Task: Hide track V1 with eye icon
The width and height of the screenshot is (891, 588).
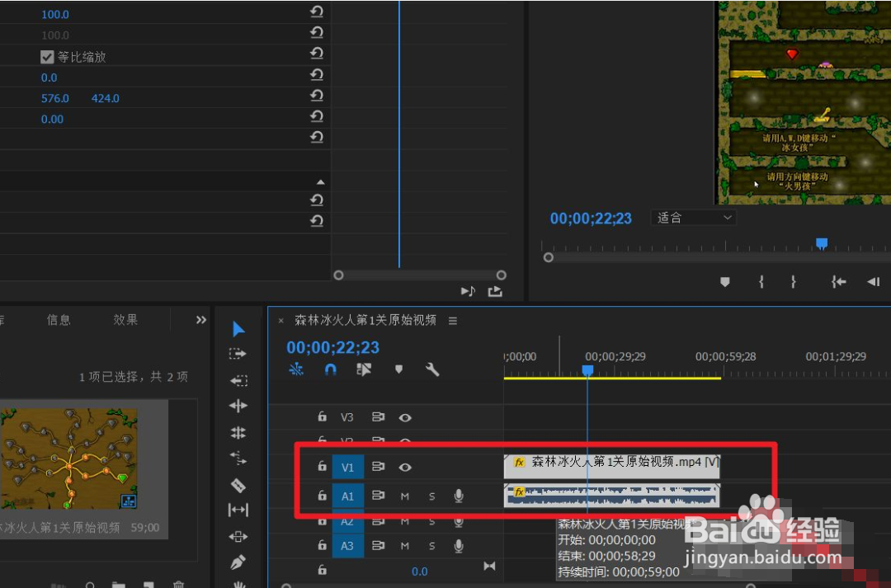Action: click(404, 467)
